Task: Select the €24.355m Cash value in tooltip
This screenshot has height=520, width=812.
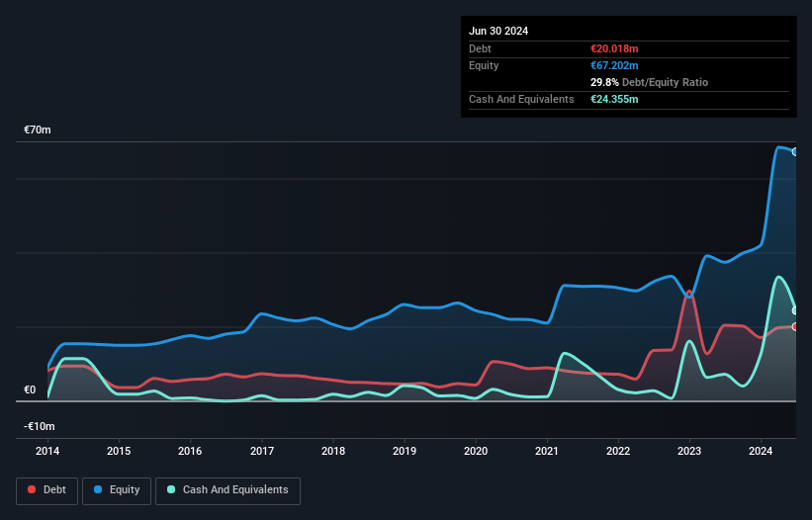Action: coord(614,99)
